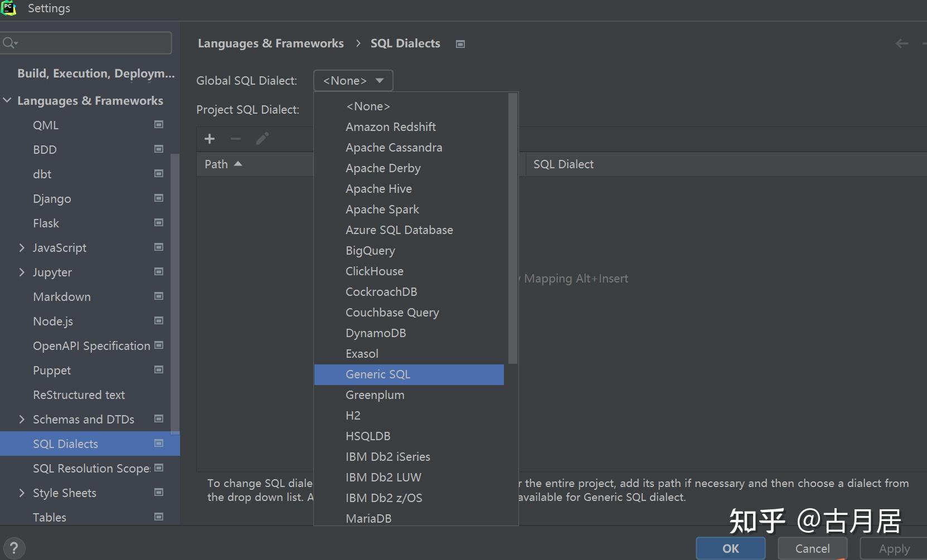Click the help question mark icon
927x560 pixels.
[14, 548]
